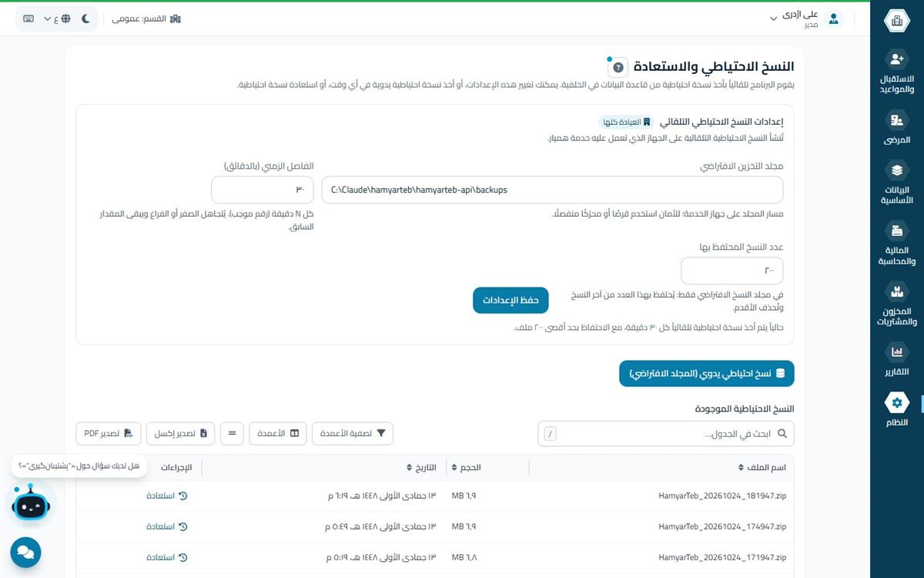This screenshot has width=924, height=578.
Task: Open the language selector dropdown
Action: [x=58, y=18]
